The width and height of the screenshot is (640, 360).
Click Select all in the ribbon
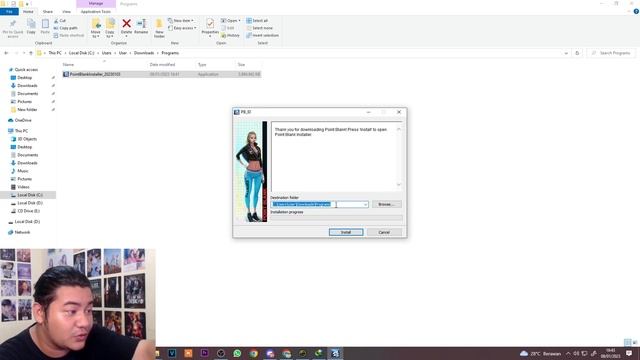[x=258, y=20]
